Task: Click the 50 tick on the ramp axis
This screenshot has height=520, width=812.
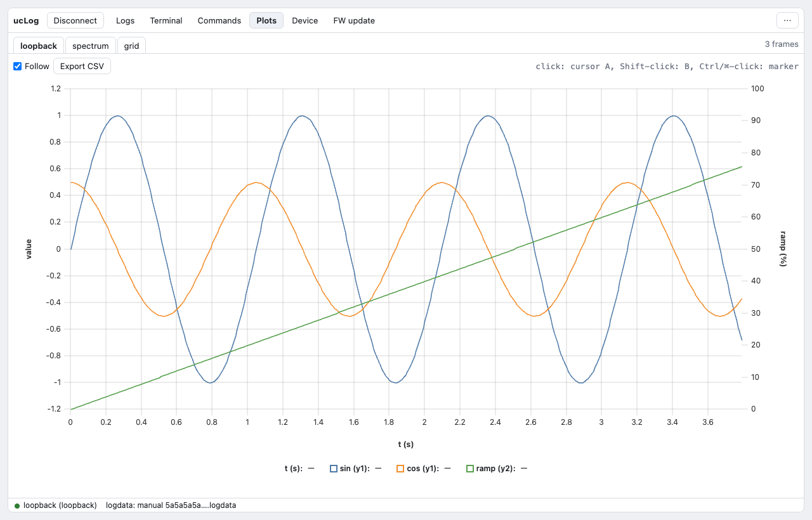Action: coord(755,249)
